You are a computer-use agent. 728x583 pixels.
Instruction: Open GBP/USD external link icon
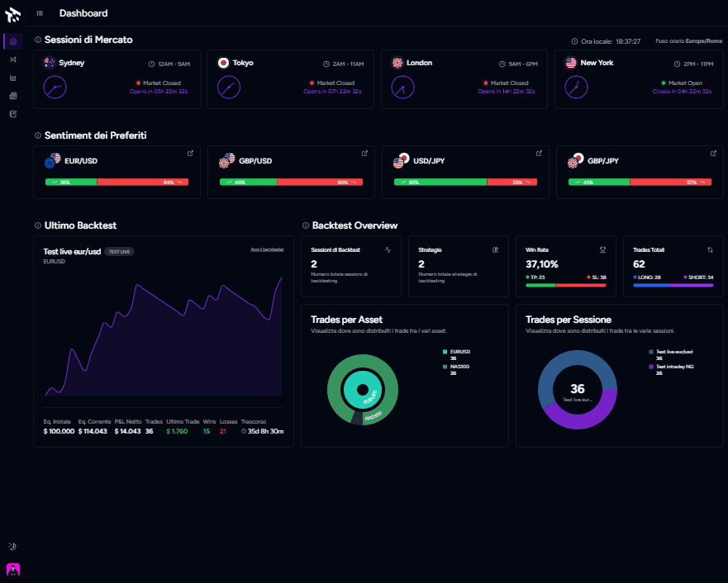pyautogui.click(x=364, y=153)
